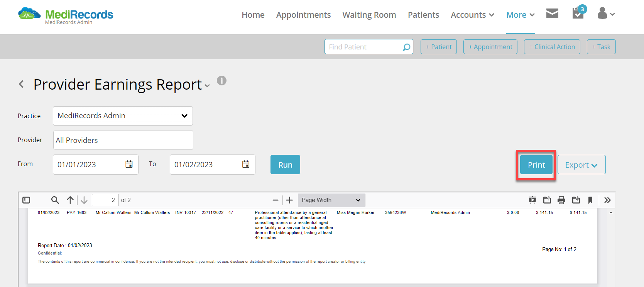This screenshot has height=287, width=644.
Task: Click the From date field
Action: 96,165
